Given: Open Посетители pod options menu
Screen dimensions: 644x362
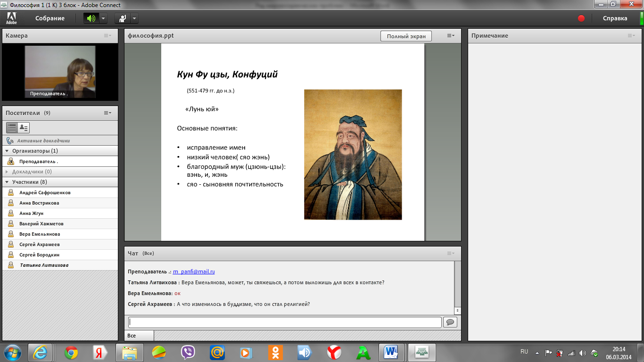Looking at the screenshot, I should (108, 113).
